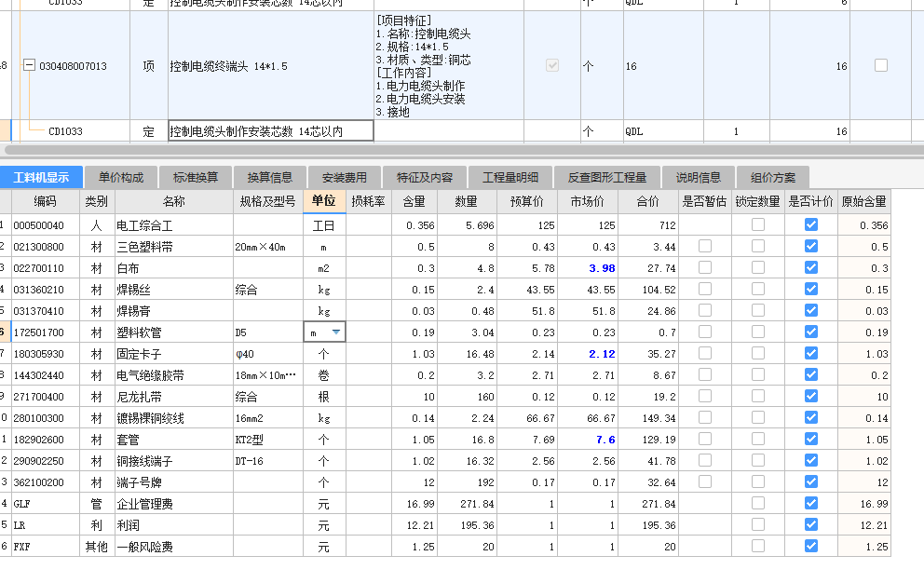Image resolution: width=924 pixels, height=583 pixels.
Task: Select spec cell KT2型
Action: 268,440
